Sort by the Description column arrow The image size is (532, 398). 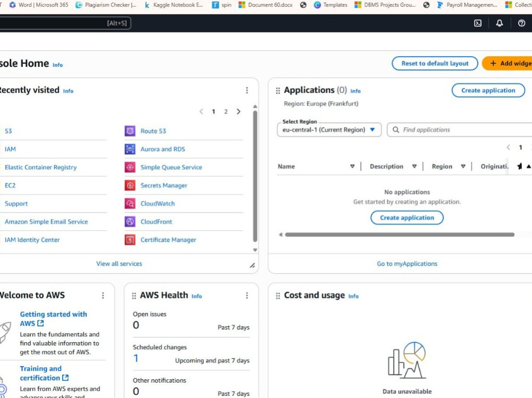click(x=414, y=166)
